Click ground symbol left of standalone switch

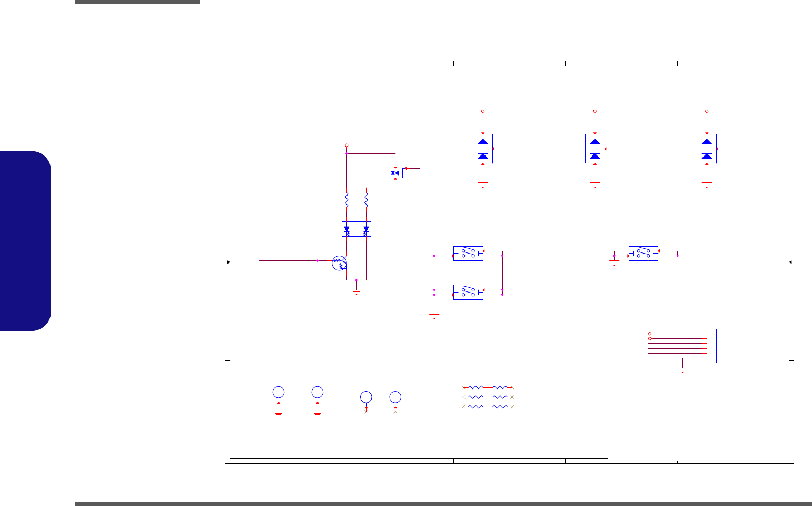(615, 262)
